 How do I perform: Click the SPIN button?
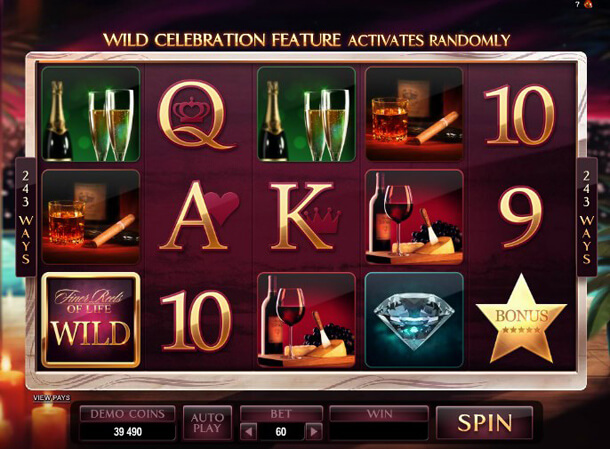(484, 423)
